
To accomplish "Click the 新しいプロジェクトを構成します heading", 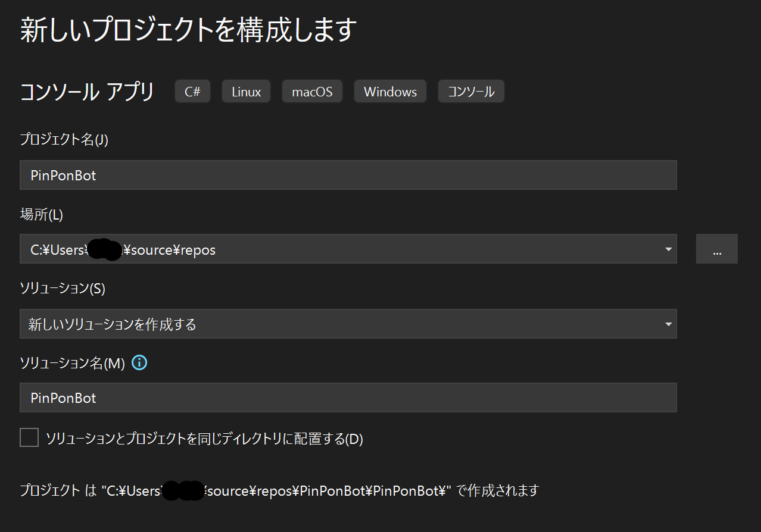I will tap(189, 30).
